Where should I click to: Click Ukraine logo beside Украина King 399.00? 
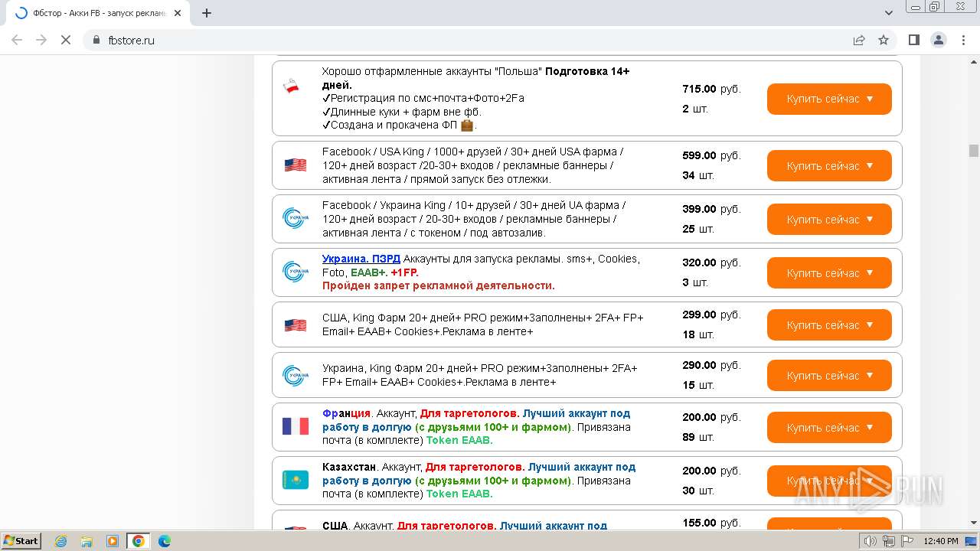click(295, 218)
